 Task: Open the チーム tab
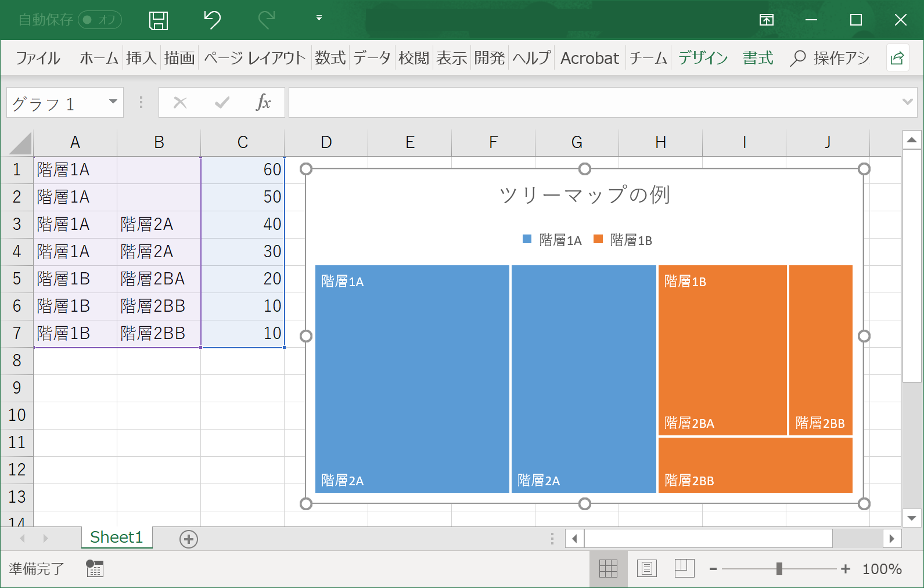tap(648, 58)
